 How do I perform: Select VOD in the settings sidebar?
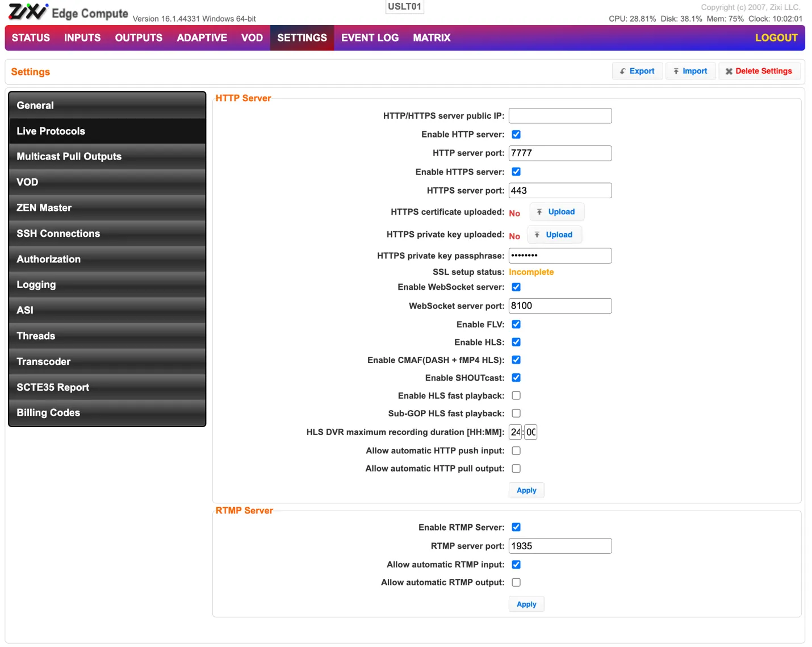(x=107, y=182)
